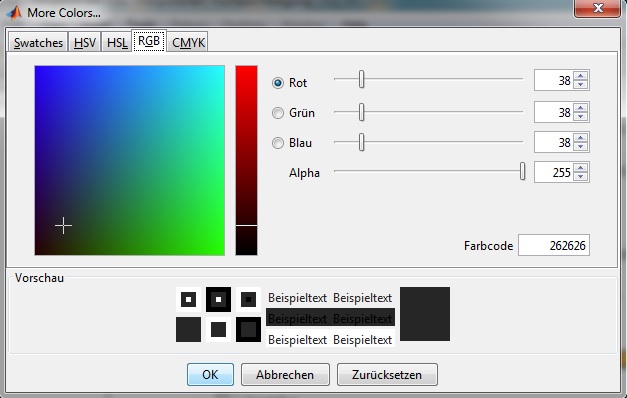Increase the Grün value with up arrow
The height and width of the screenshot is (398, 627).
(x=581, y=108)
